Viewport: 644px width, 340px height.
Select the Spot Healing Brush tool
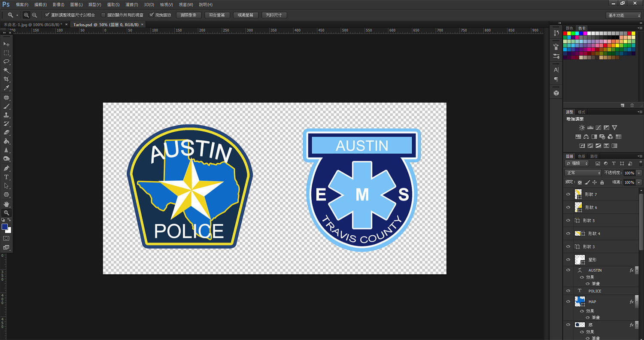(x=6, y=97)
